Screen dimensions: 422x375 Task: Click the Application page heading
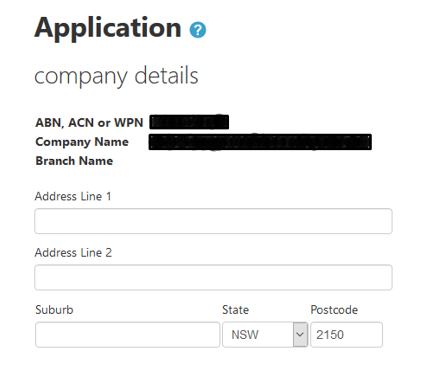[108, 28]
